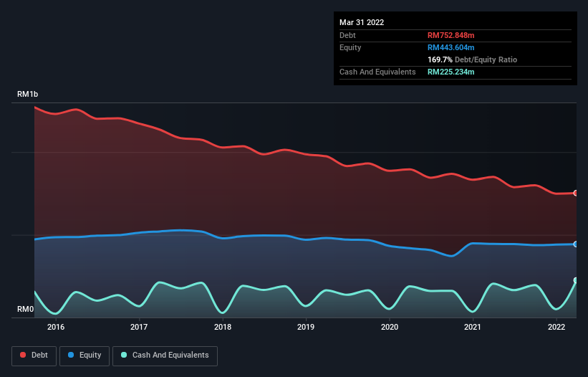Screen dimensions: 588x377
Task: Click the red Debt legend dot
Action: point(23,355)
